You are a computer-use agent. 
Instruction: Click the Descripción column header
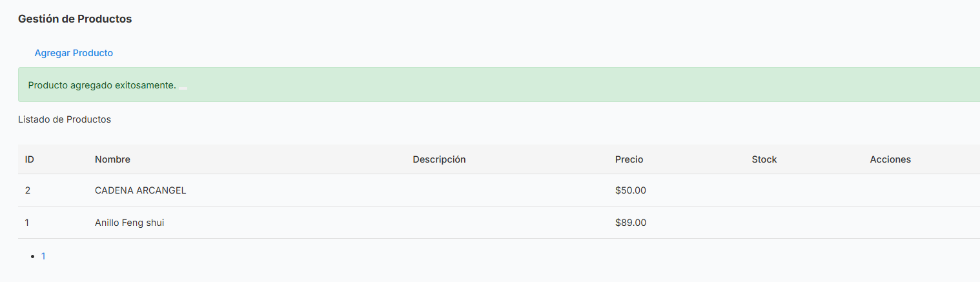point(439,159)
